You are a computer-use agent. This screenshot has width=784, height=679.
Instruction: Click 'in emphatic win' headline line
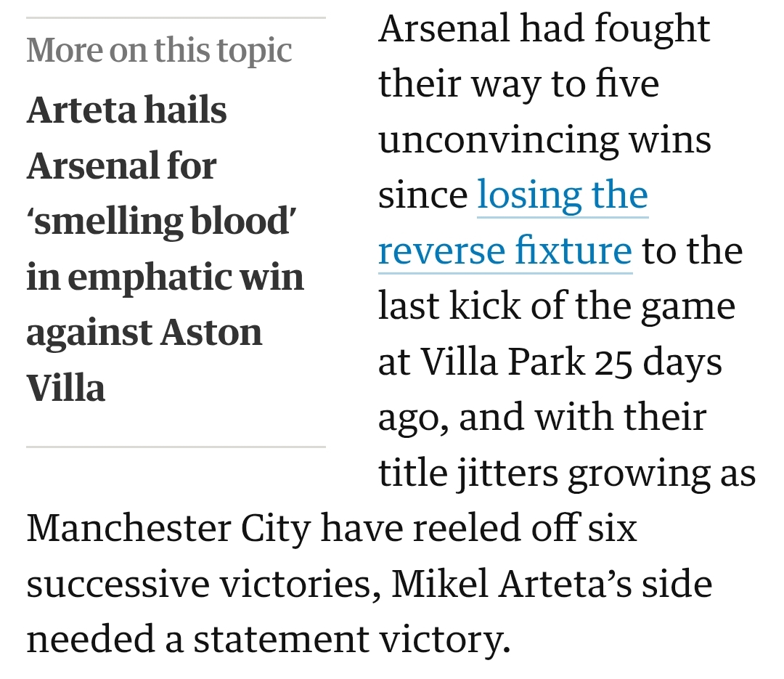point(165,277)
